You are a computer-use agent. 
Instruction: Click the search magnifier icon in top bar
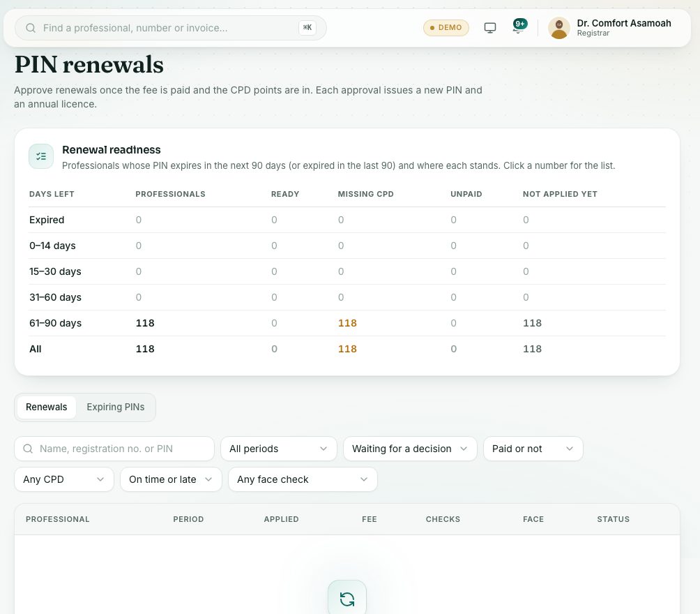click(31, 28)
